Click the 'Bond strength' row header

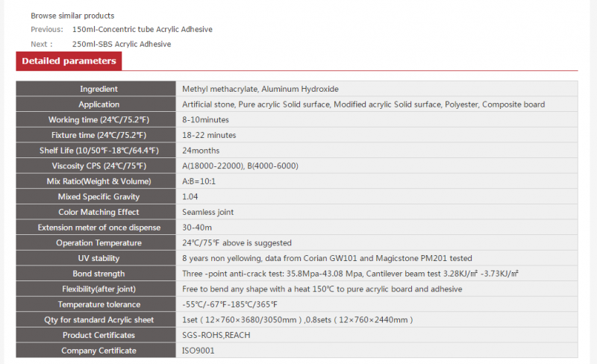tap(96, 274)
